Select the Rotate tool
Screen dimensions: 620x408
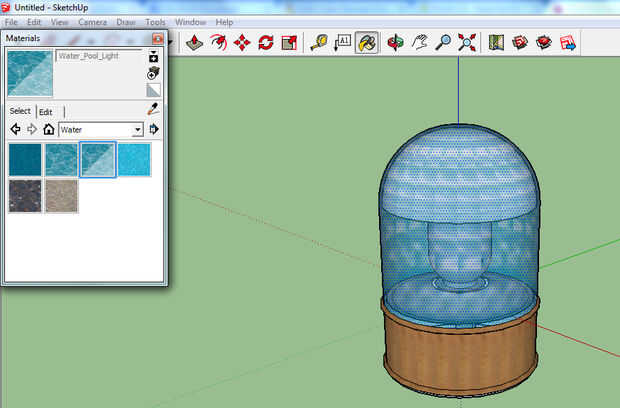pos(266,42)
